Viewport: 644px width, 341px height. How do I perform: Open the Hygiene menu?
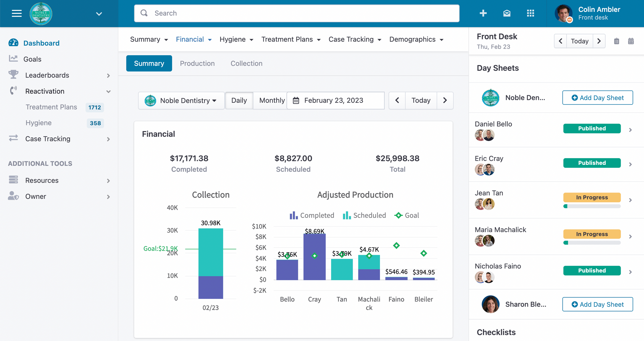click(x=236, y=40)
